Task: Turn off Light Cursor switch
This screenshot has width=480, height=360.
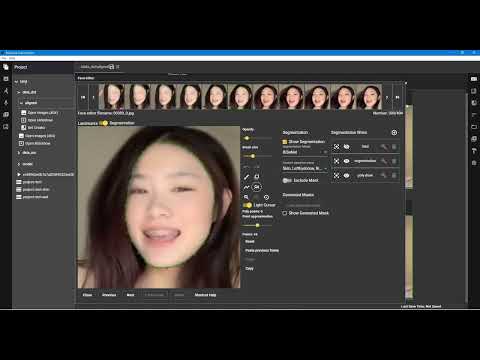Action: click(x=247, y=205)
